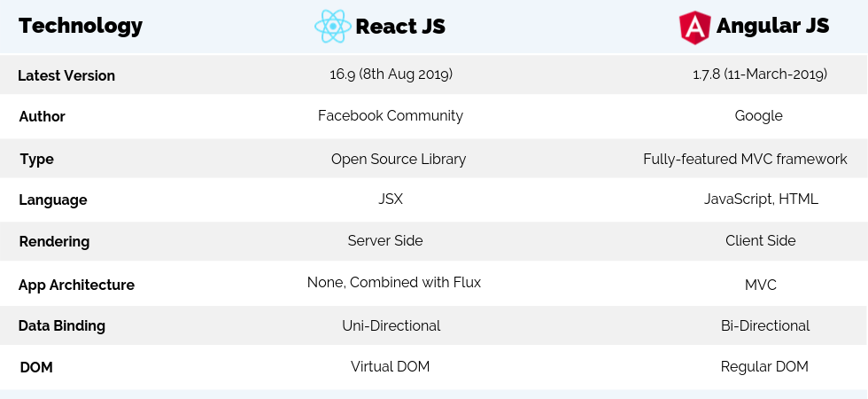The width and height of the screenshot is (868, 399).
Task: Click the 'MVC' architecture cell
Action: pos(761,285)
